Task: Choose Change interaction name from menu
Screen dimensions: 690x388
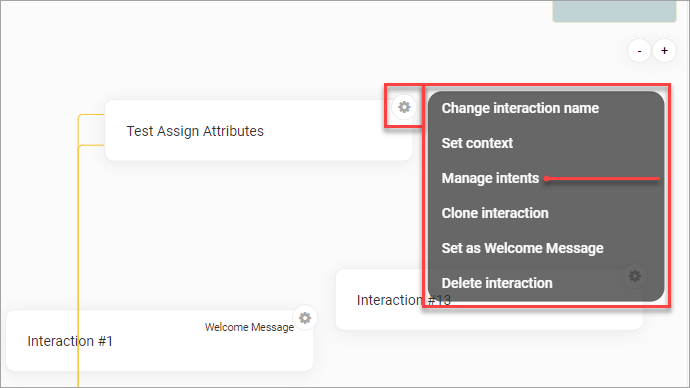Action: pos(520,108)
